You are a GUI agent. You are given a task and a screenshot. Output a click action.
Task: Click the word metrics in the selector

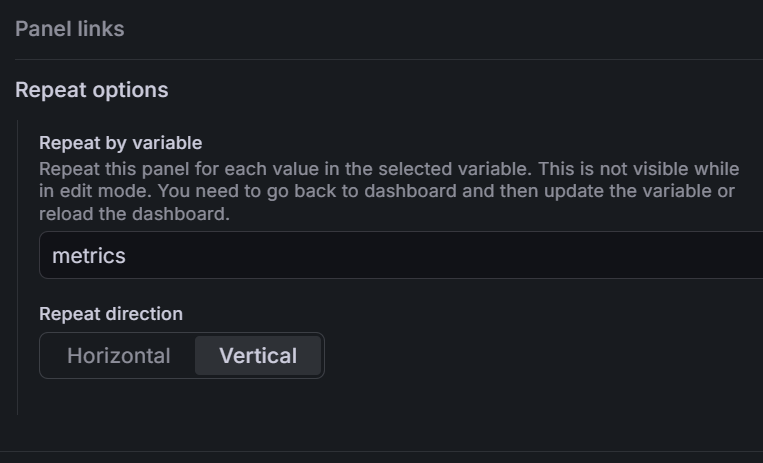click(89, 256)
